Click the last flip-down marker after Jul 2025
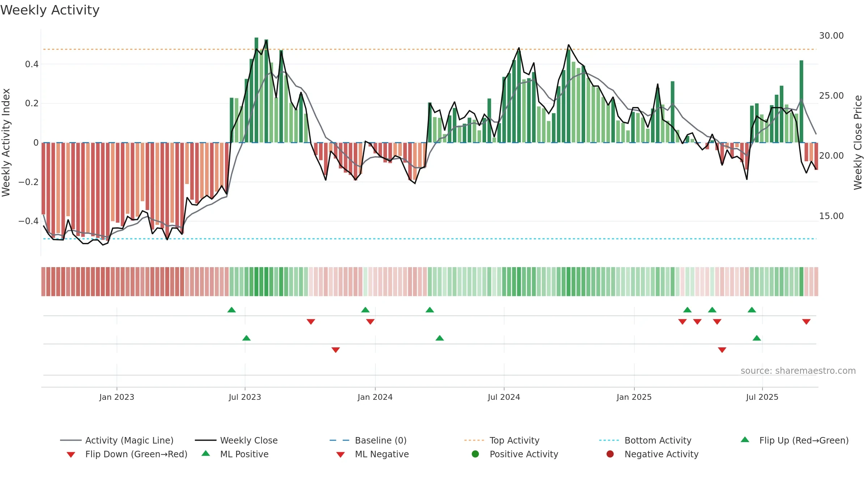The width and height of the screenshot is (868, 488). point(806,321)
